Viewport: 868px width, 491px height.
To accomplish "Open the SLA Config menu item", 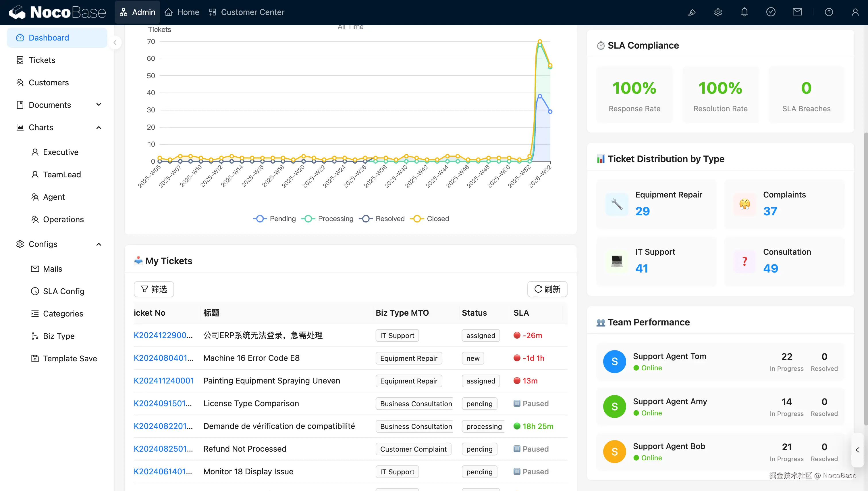I will click(x=63, y=291).
